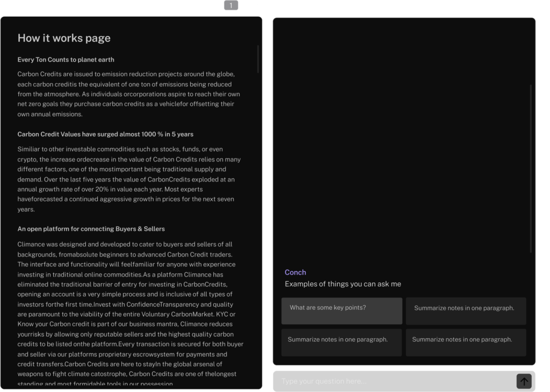This screenshot has height=392, width=550.
Task: Click the send arrow icon button
Action: pyautogui.click(x=524, y=381)
